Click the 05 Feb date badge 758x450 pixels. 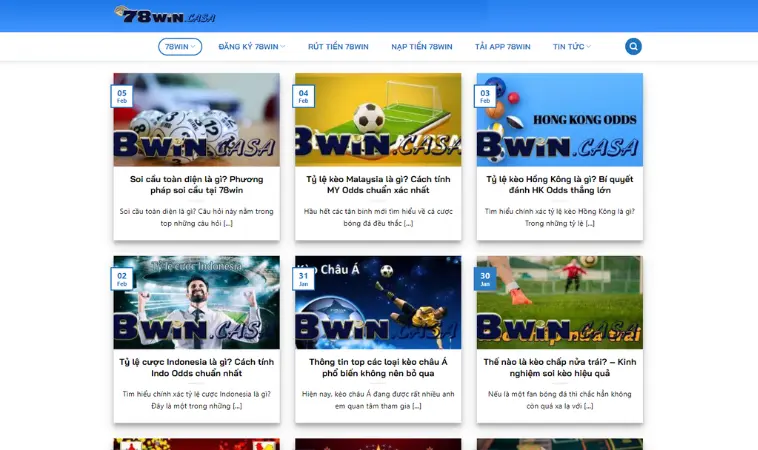[121, 94]
